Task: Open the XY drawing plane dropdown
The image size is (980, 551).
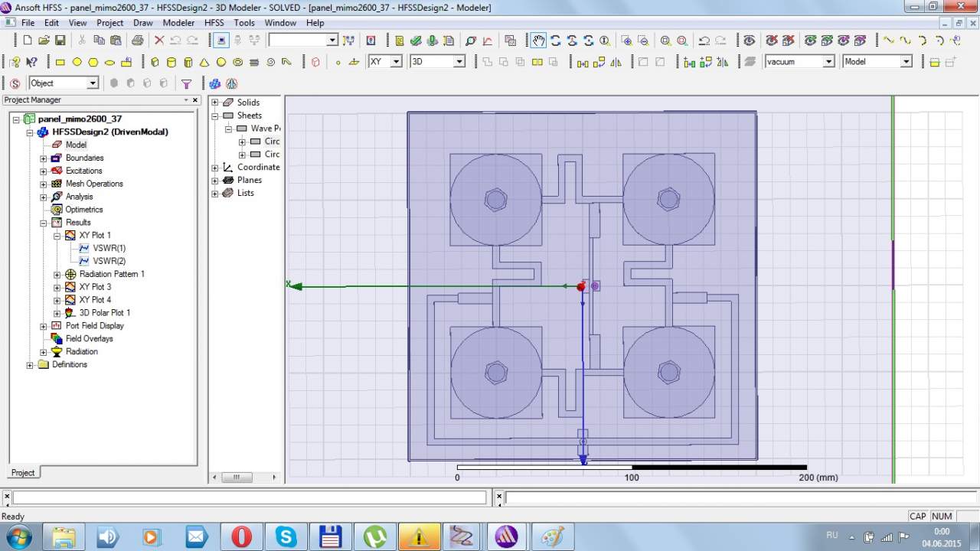Action: (x=396, y=62)
